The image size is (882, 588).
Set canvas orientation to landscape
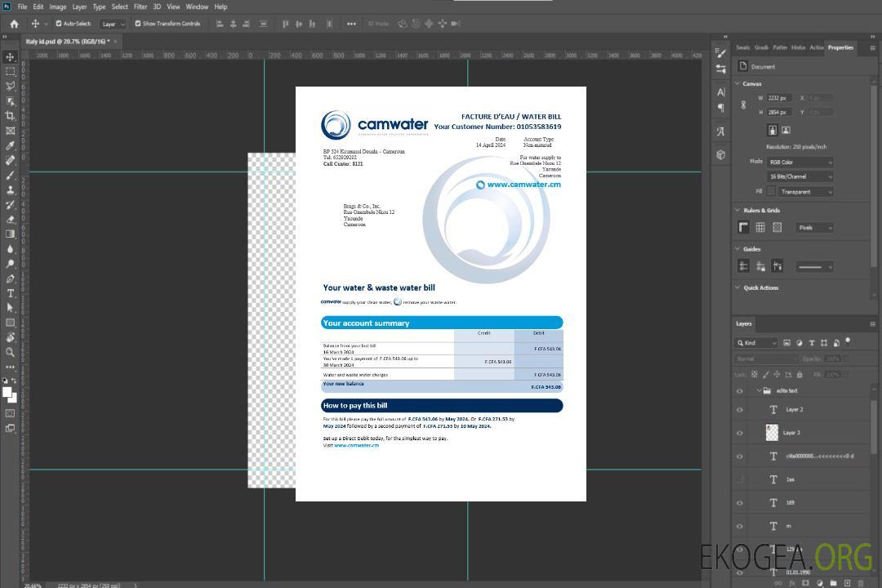point(786,131)
